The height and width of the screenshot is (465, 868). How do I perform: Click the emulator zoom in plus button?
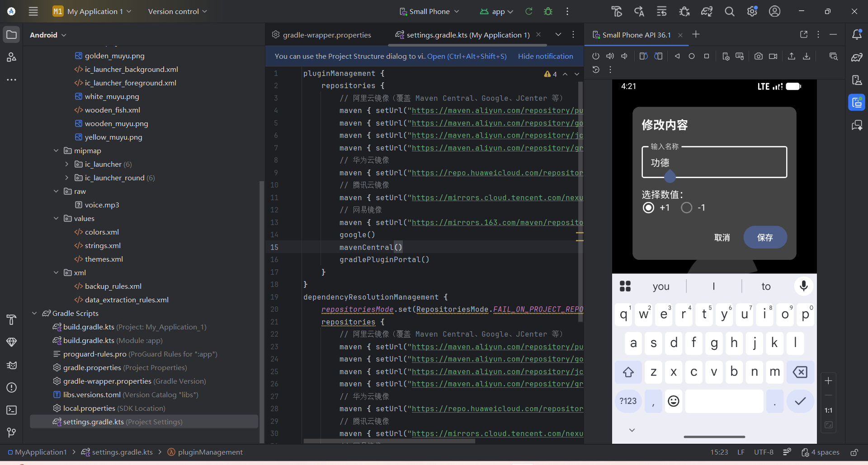point(828,381)
